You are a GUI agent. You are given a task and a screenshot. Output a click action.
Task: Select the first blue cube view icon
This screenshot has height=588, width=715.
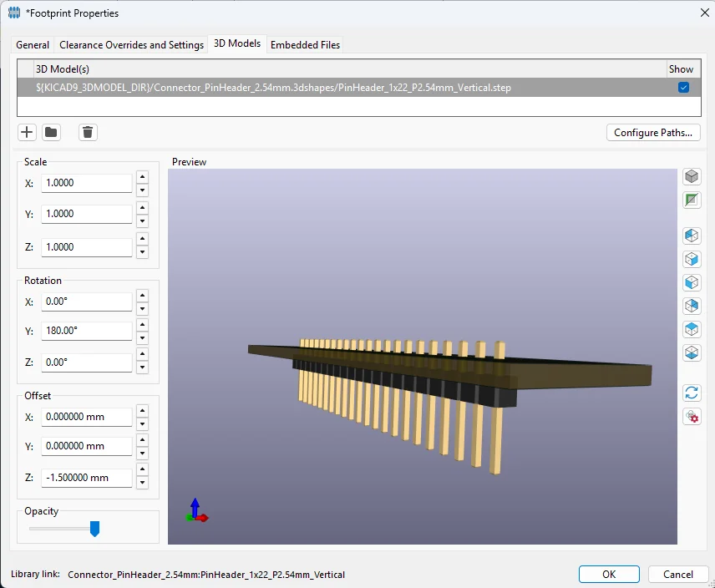tap(692, 236)
